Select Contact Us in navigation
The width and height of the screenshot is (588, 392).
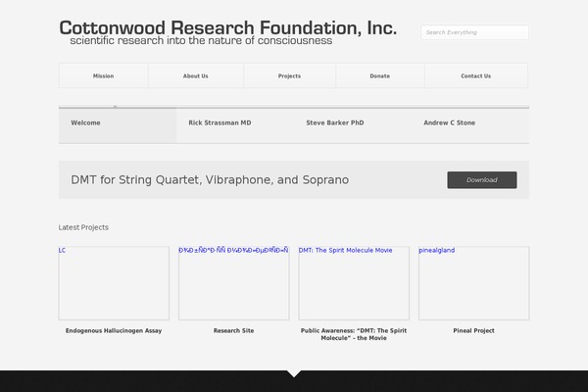pos(476,75)
